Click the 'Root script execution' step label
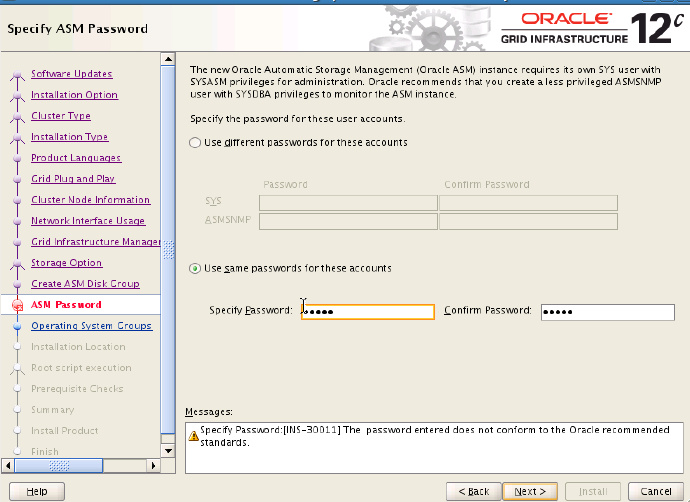The height and width of the screenshot is (502, 690). tap(81, 368)
